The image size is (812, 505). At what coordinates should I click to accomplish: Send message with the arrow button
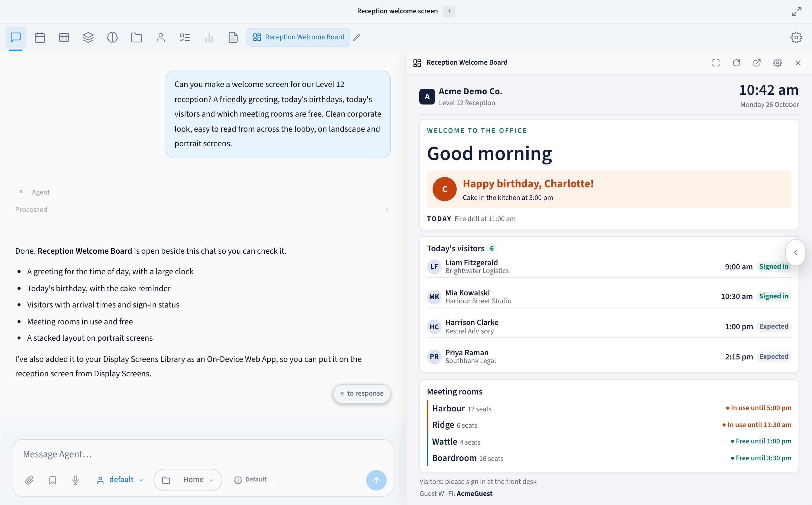click(376, 480)
